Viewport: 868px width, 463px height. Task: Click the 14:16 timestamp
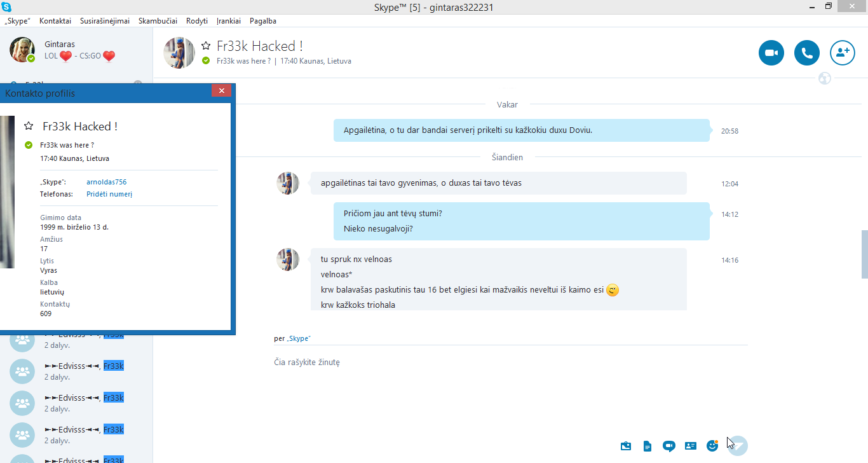[x=729, y=260]
